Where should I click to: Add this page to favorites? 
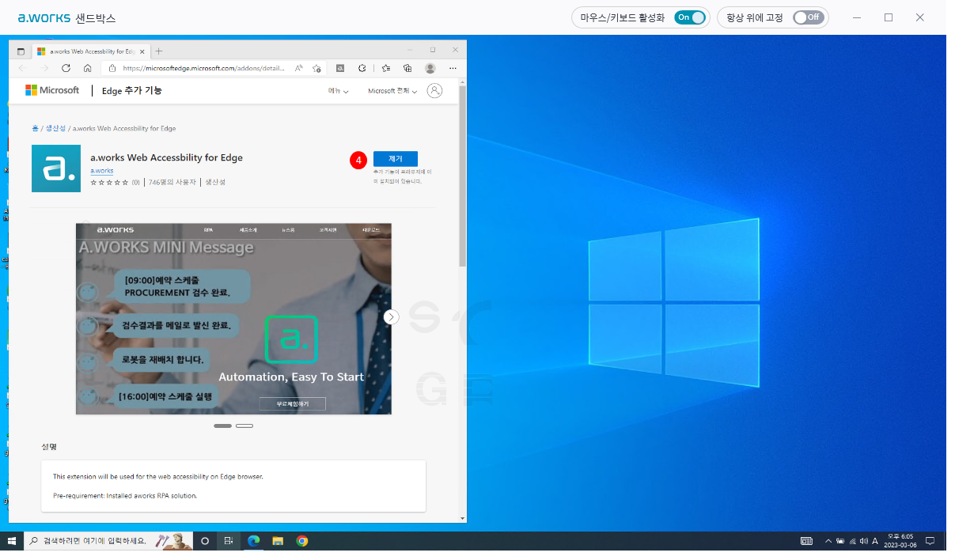point(316,68)
